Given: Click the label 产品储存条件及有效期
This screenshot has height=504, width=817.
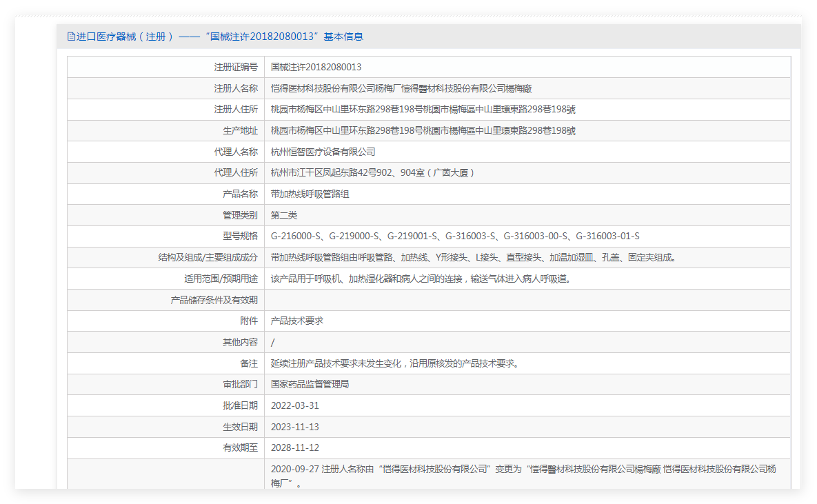Looking at the screenshot, I should (214, 300).
